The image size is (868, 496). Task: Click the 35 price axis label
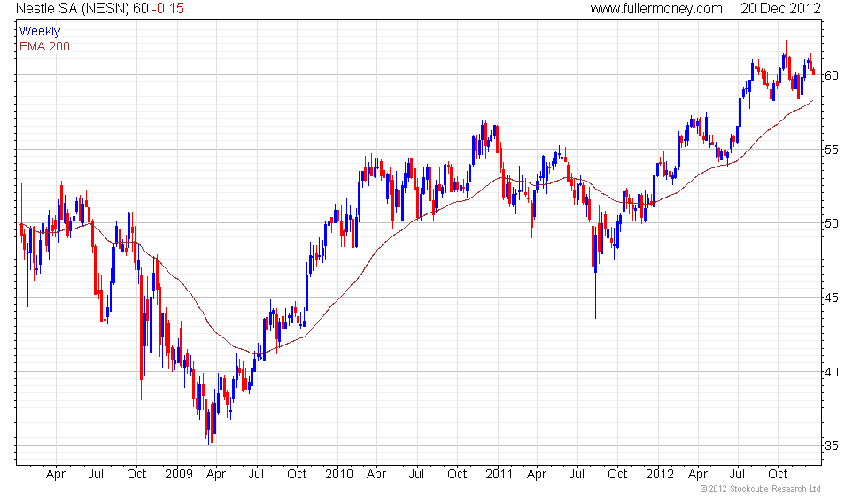832,446
